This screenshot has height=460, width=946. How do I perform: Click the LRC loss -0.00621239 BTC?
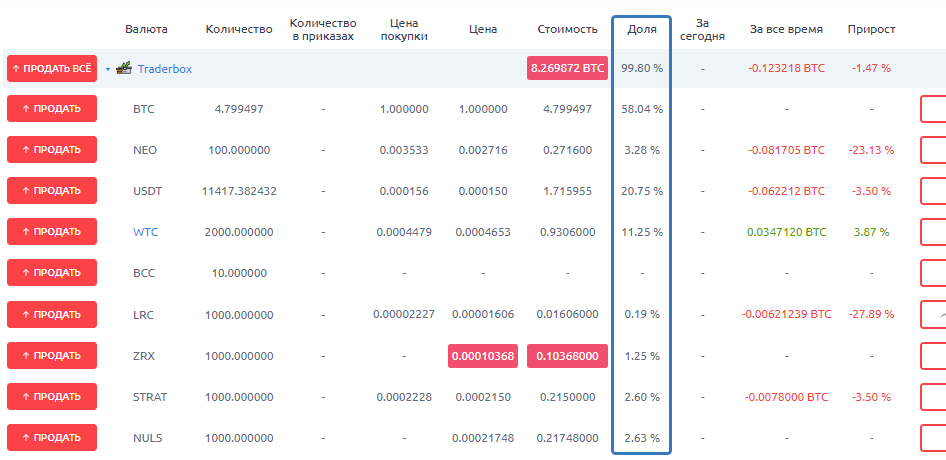pyautogui.click(x=786, y=315)
